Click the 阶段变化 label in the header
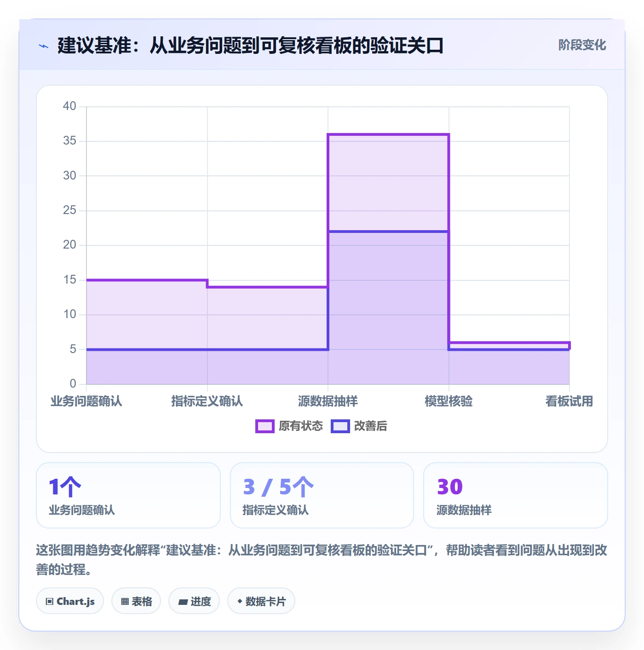Screen dimensions: 644x650 (582, 45)
